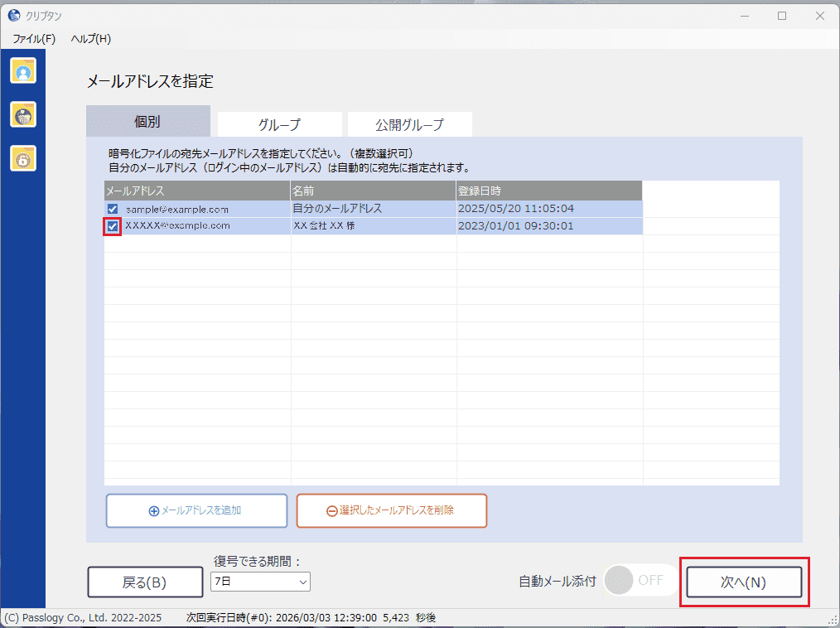Close the クリプタン window
This screenshot has height=628, width=840.
tap(819, 17)
